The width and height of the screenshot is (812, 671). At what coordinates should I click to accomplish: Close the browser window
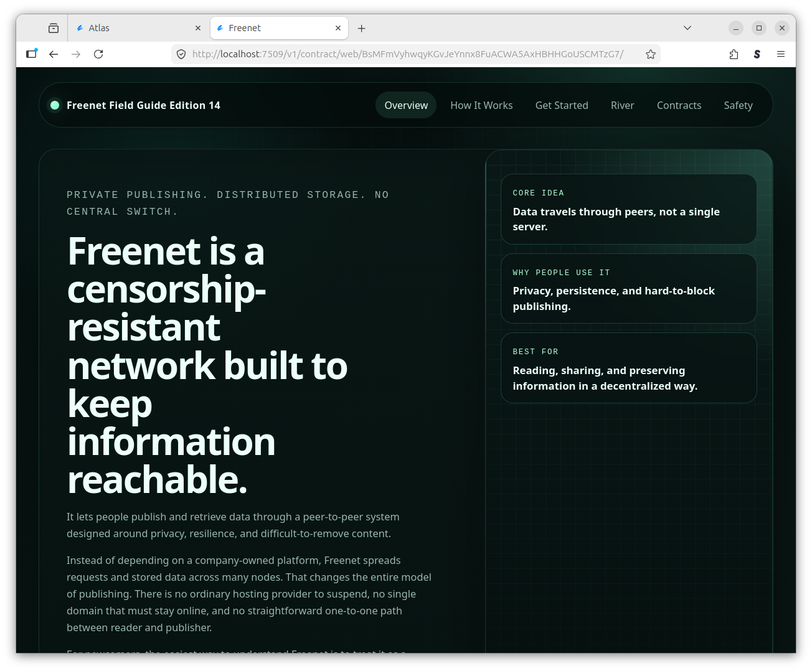coord(782,28)
